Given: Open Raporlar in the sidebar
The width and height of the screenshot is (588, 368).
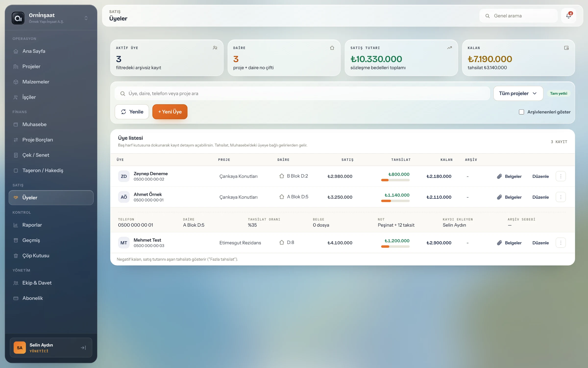Looking at the screenshot, I should pyautogui.click(x=51, y=225).
